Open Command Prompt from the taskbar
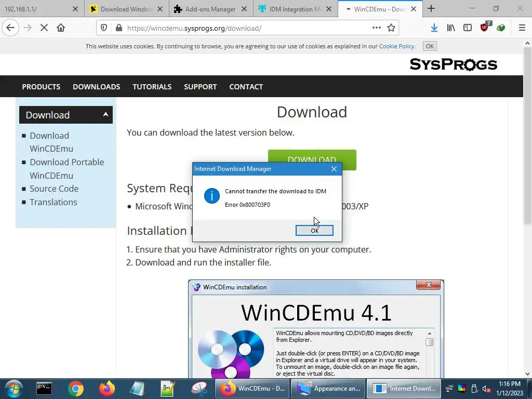This screenshot has width=532, height=399. coord(44,389)
